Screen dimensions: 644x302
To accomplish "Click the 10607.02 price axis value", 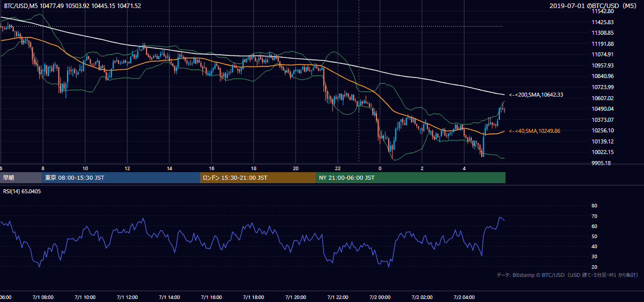I will pos(603,98).
